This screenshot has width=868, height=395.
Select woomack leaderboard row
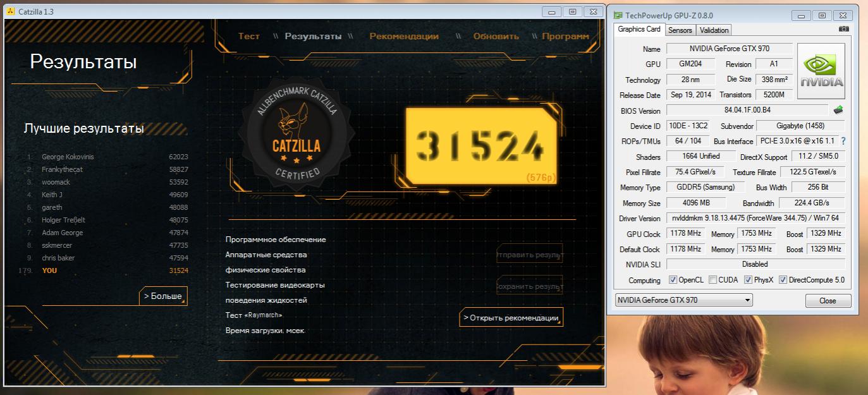click(107, 182)
